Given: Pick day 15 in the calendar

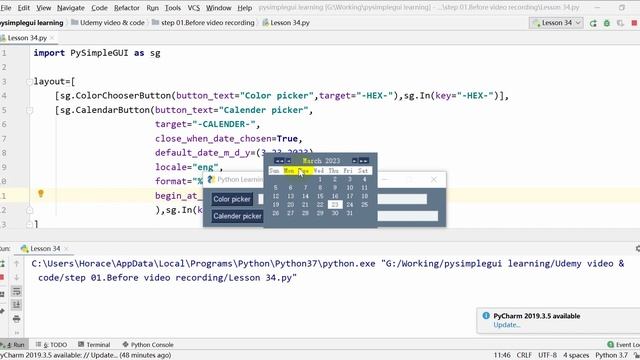Looking at the screenshot, I should 320,196.
